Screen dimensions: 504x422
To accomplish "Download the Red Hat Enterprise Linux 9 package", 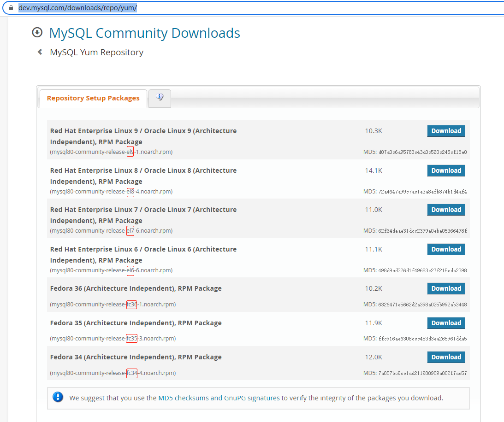I will [446, 131].
